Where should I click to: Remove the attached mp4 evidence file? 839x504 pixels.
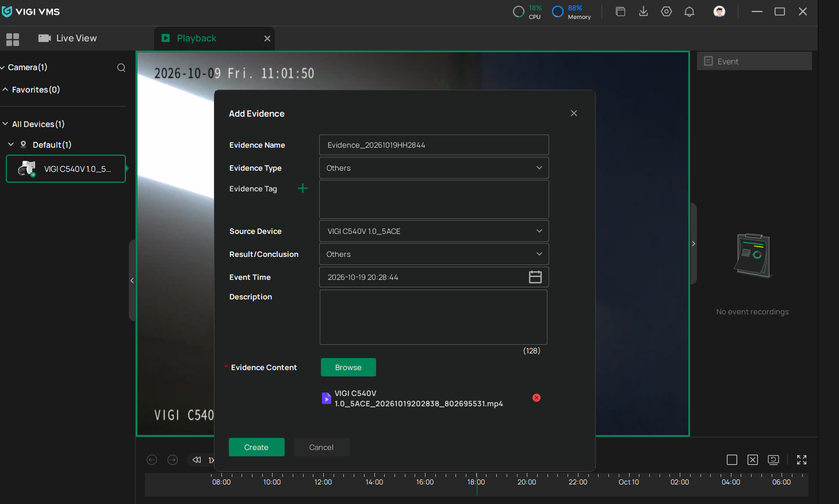pos(537,398)
